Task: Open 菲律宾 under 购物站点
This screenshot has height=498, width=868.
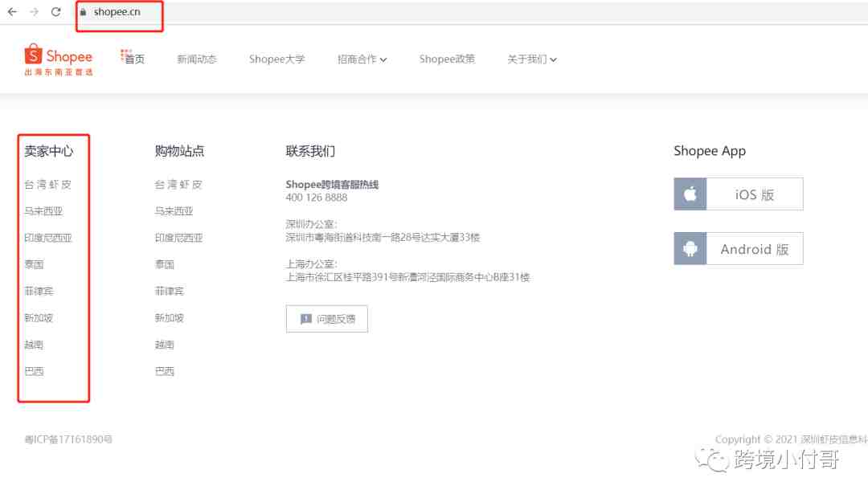Action: 170,291
